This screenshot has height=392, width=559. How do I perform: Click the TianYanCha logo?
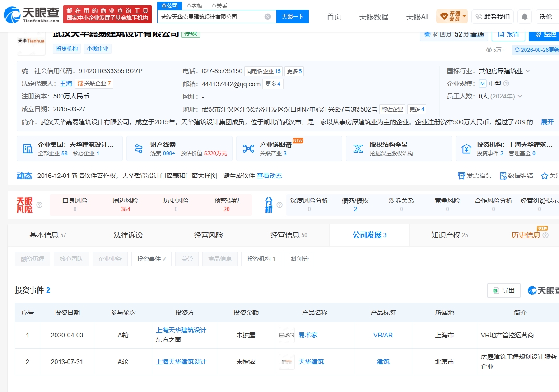[32, 15]
